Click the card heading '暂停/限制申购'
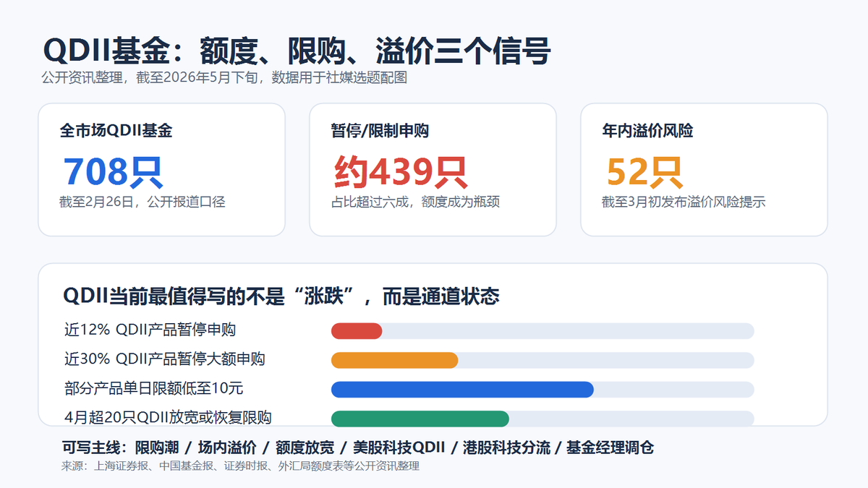Image resolution: width=868 pixels, height=488 pixels. click(380, 131)
